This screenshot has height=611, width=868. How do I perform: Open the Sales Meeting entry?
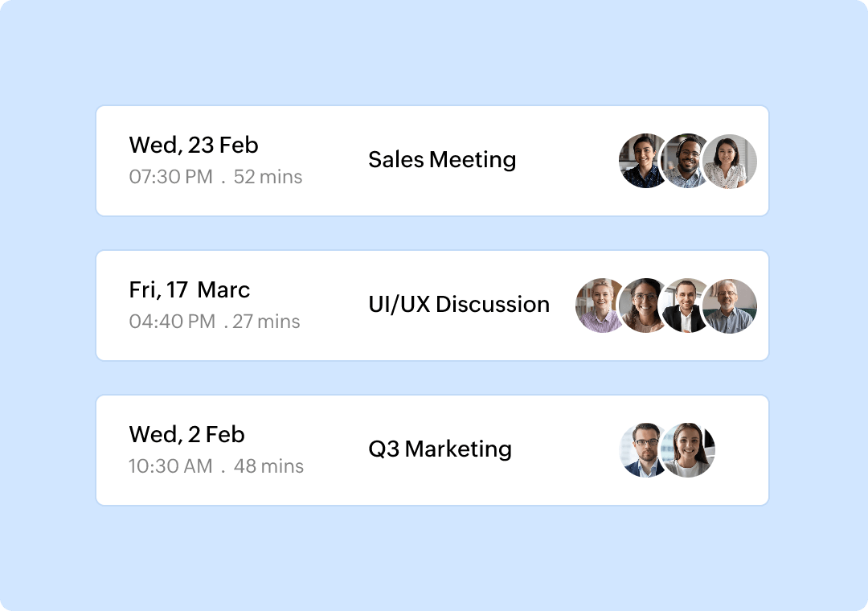(x=443, y=160)
